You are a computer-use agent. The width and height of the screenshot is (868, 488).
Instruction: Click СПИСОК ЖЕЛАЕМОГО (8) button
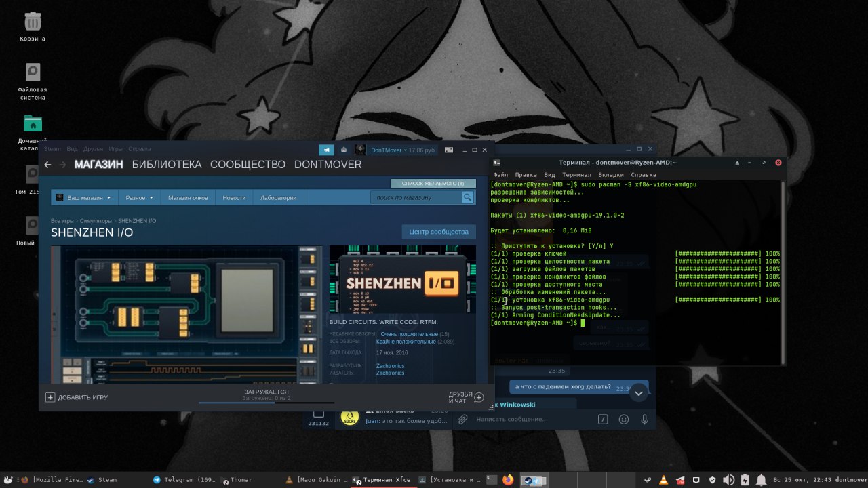[x=433, y=184]
